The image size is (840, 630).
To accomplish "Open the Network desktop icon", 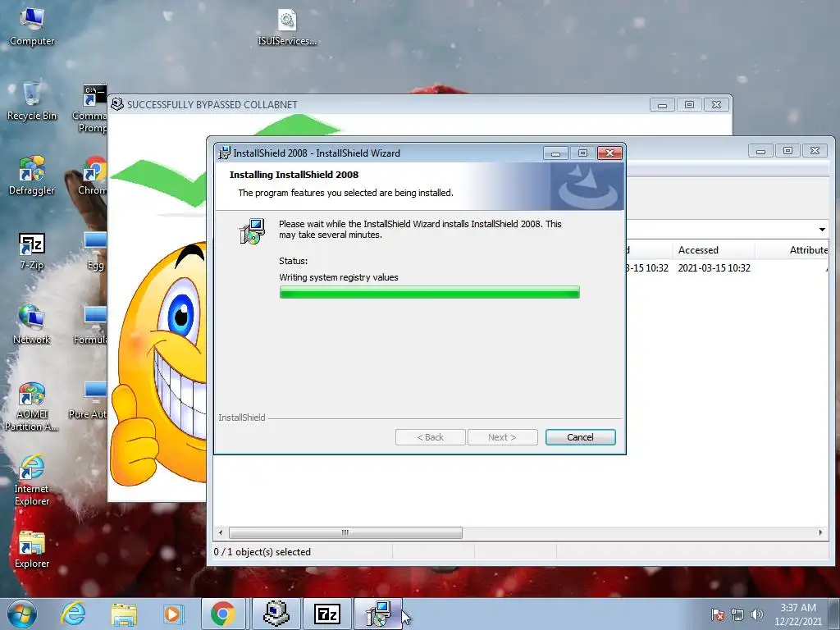I will click(32, 325).
